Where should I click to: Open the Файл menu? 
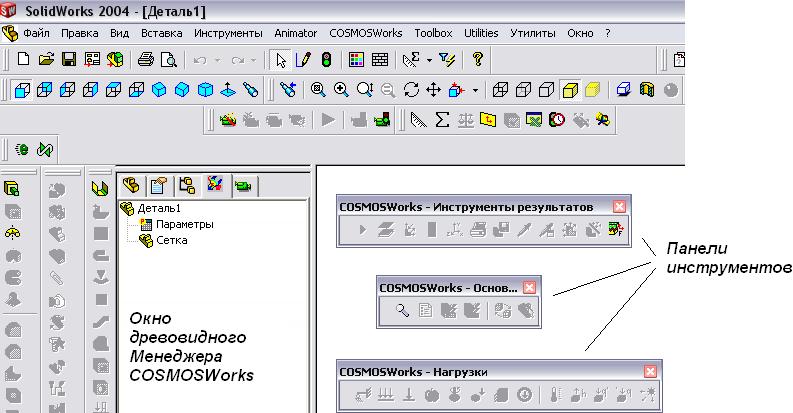pyautogui.click(x=36, y=33)
